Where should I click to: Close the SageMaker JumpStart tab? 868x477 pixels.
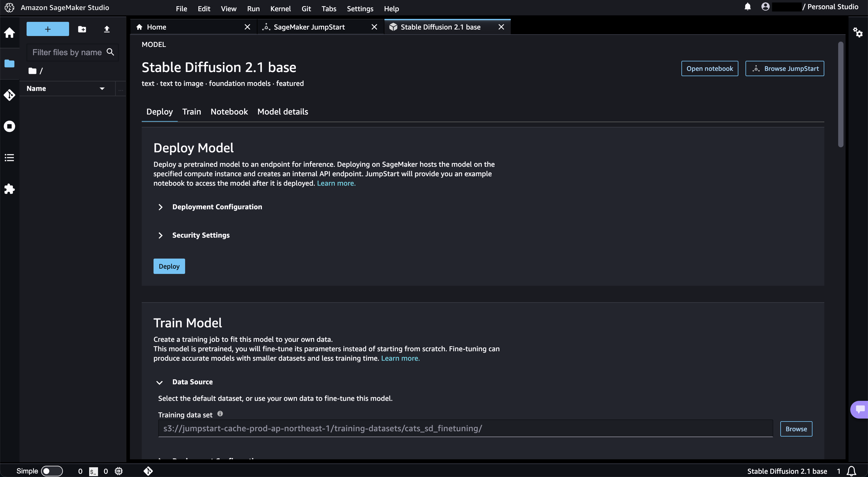pos(374,27)
